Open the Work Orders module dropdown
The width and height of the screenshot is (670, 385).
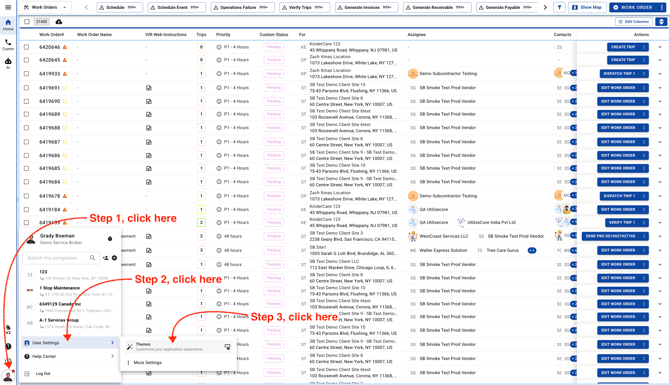(x=45, y=7)
